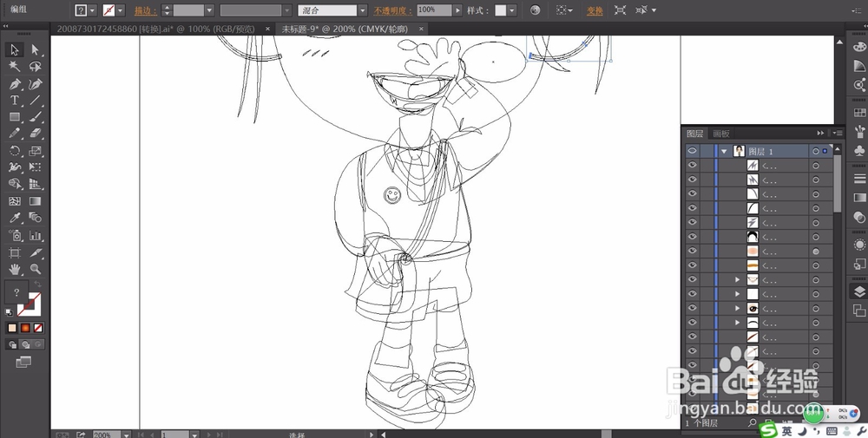Toggle Draw Normal mode
The image size is (868, 438).
pyautogui.click(x=13, y=344)
